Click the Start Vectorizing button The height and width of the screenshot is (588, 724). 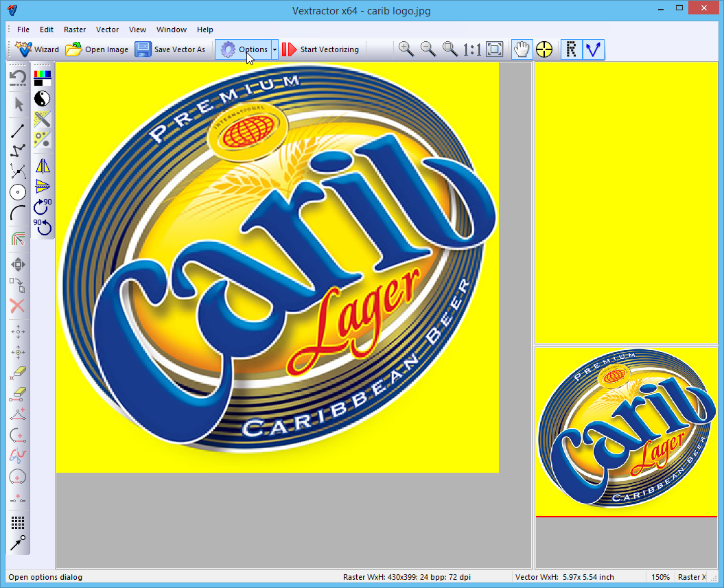point(320,49)
